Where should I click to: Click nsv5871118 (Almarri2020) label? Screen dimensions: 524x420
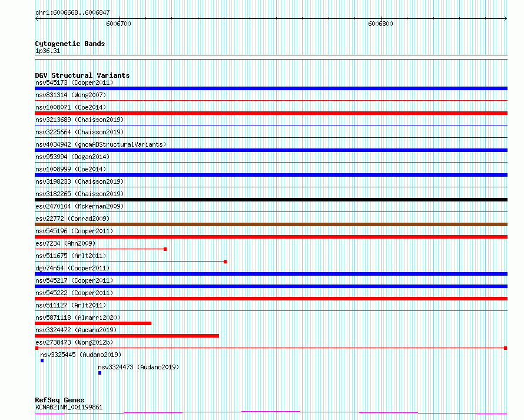[x=78, y=318]
